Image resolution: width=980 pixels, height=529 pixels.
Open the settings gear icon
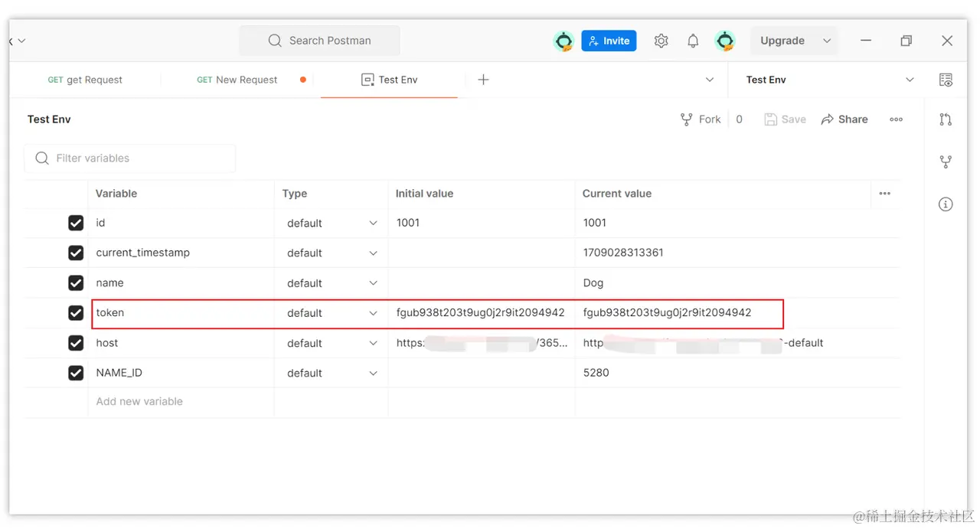pos(661,41)
